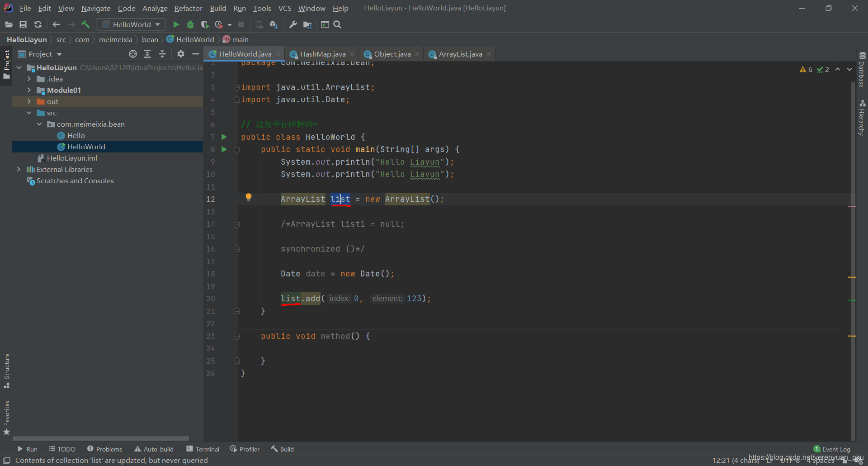Switch to the HashMap.java tab

tap(322, 54)
